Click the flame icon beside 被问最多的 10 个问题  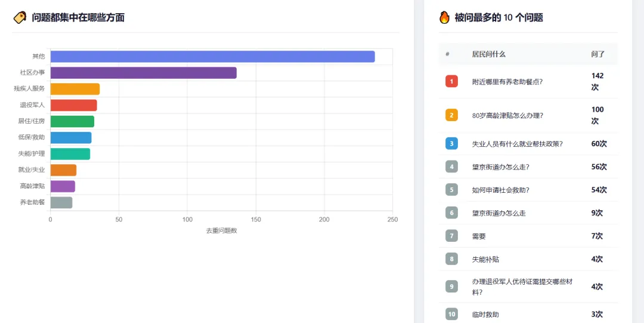[x=444, y=17]
